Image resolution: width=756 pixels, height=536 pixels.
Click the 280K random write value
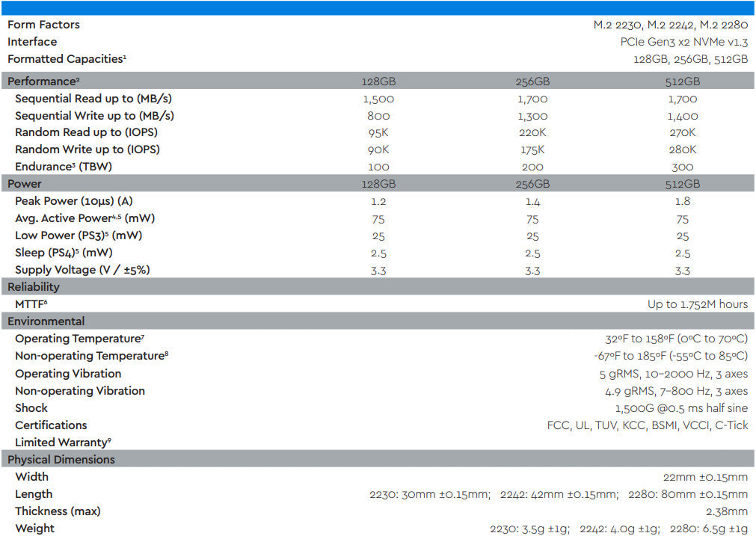pyautogui.click(x=682, y=150)
